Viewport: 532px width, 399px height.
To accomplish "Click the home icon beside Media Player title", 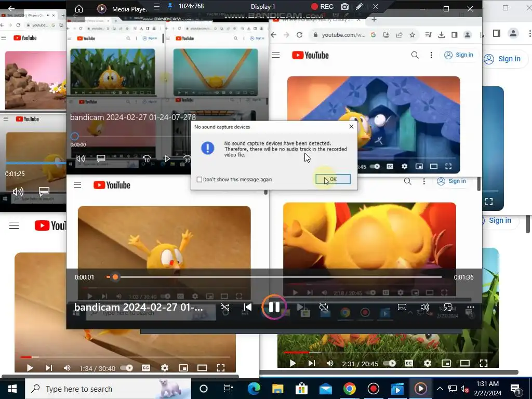I will coord(79,9).
